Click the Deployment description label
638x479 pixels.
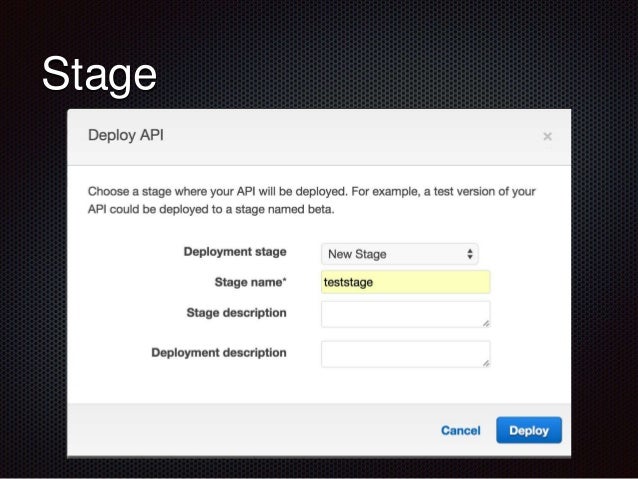[x=219, y=352]
